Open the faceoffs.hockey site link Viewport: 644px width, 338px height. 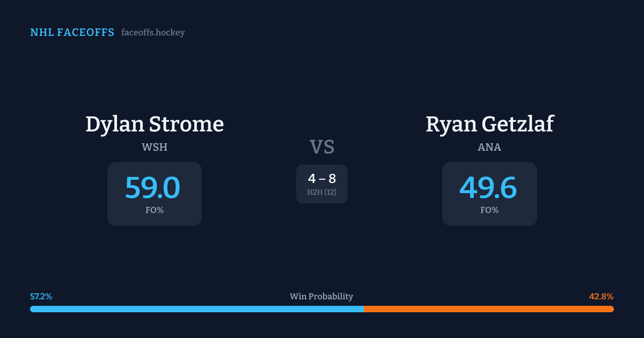coord(153,33)
